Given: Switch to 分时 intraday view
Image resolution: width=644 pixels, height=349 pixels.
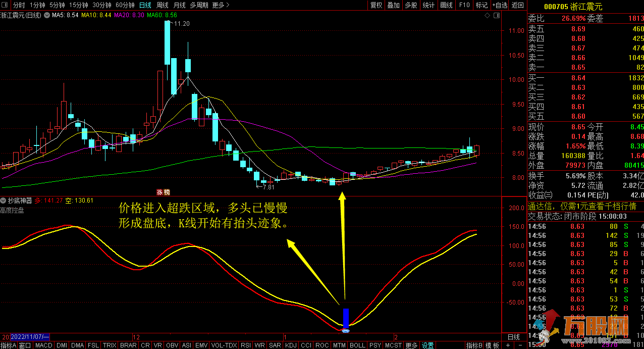Looking at the screenshot, I should tap(19, 5).
